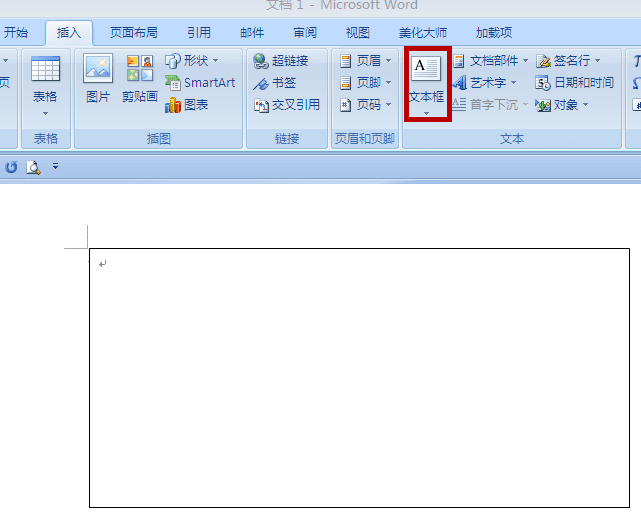This screenshot has width=641, height=519.
Task: Insert a table via the 表格 icon
Action: coord(45,69)
